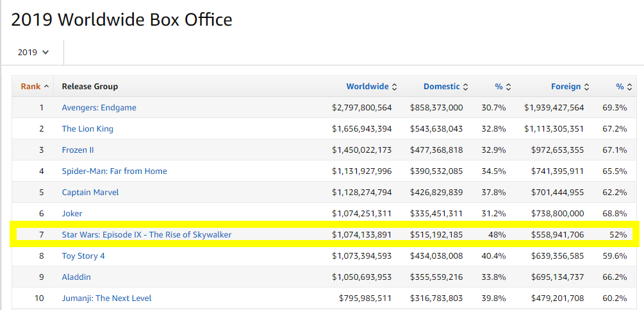644x310 pixels.
Task: Select Aladdin foreign share 66.2%
Action: coord(615,277)
